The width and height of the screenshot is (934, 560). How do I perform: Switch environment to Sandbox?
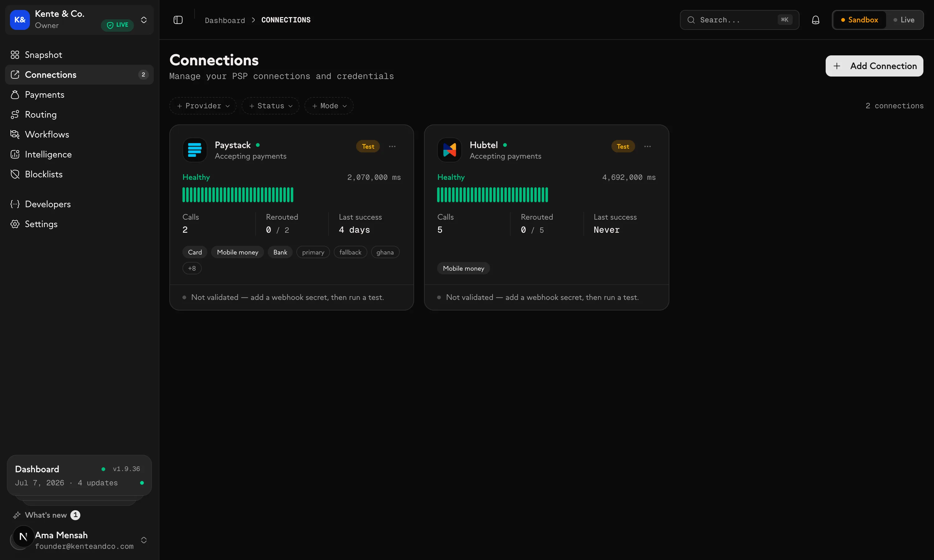859,20
